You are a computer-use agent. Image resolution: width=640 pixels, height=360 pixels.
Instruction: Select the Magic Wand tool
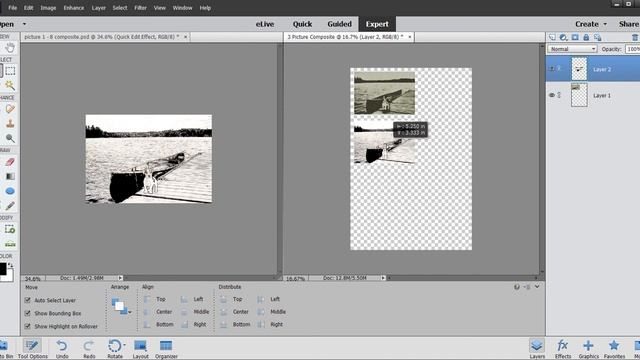10,85
